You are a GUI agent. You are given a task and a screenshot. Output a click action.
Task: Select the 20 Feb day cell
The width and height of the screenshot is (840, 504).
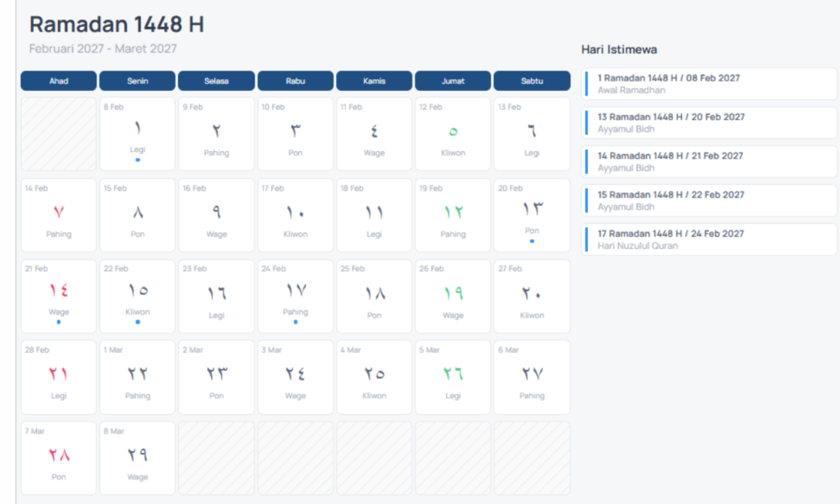532,215
